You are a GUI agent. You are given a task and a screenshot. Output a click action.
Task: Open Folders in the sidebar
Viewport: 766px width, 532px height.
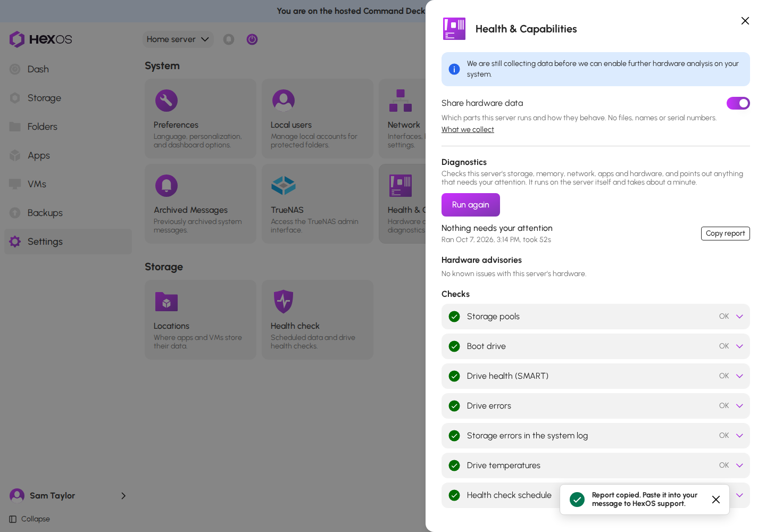coord(68,127)
